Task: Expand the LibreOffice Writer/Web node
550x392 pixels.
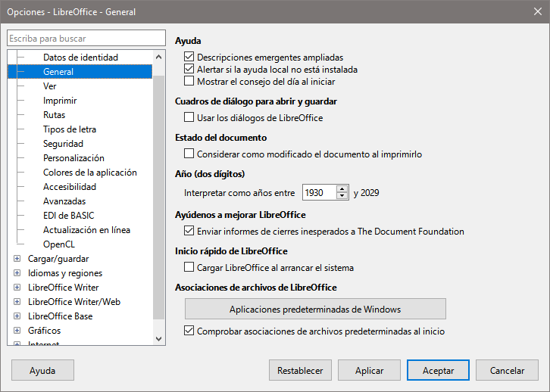Action: click(x=17, y=302)
